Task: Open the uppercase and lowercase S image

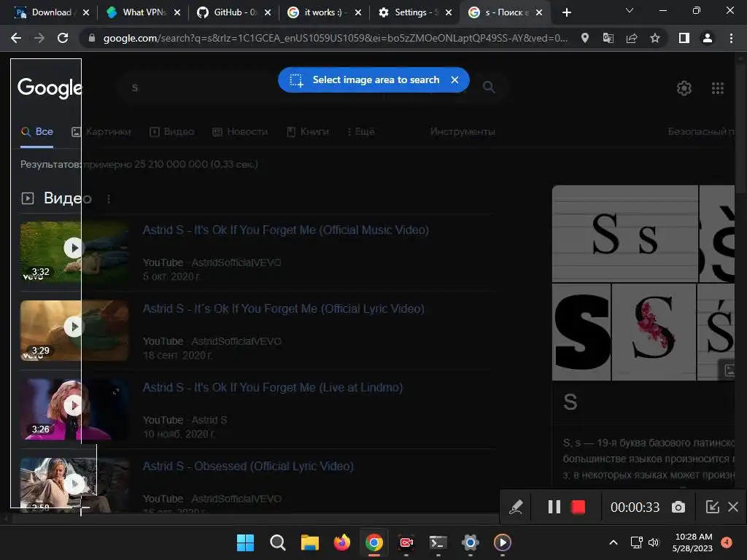Action: point(625,234)
